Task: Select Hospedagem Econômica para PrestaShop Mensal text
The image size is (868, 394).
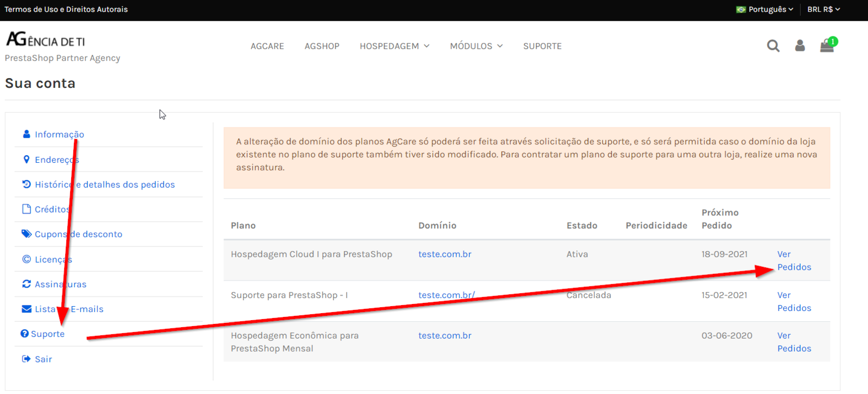Action: [x=295, y=342]
